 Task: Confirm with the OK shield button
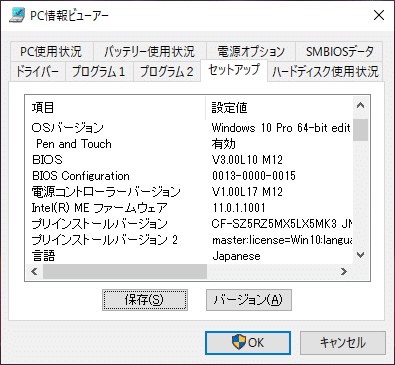248,343
